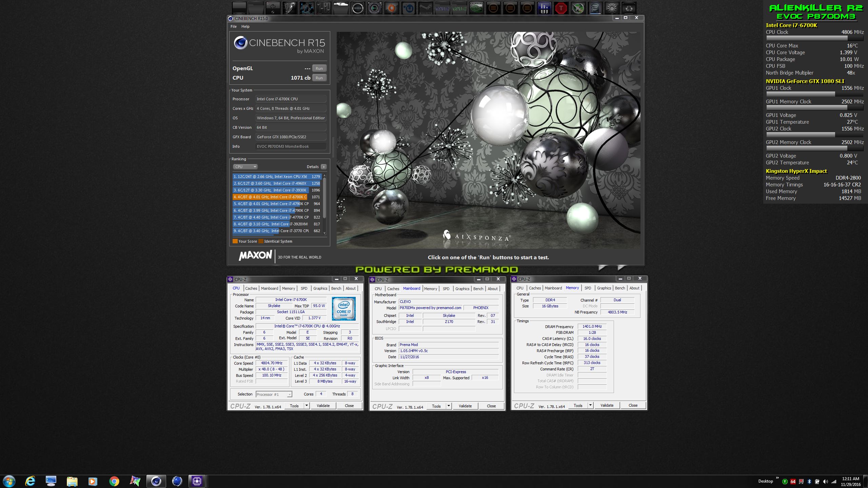Click the GPU2 Memory Clock bar in sidebar
Image resolution: width=868 pixels, height=488 pixels.
click(815, 148)
